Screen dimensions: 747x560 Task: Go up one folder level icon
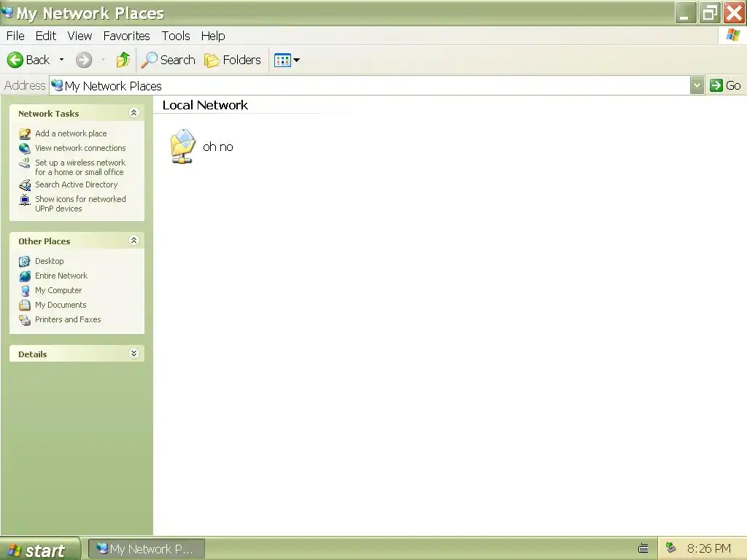click(x=123, y=60)
